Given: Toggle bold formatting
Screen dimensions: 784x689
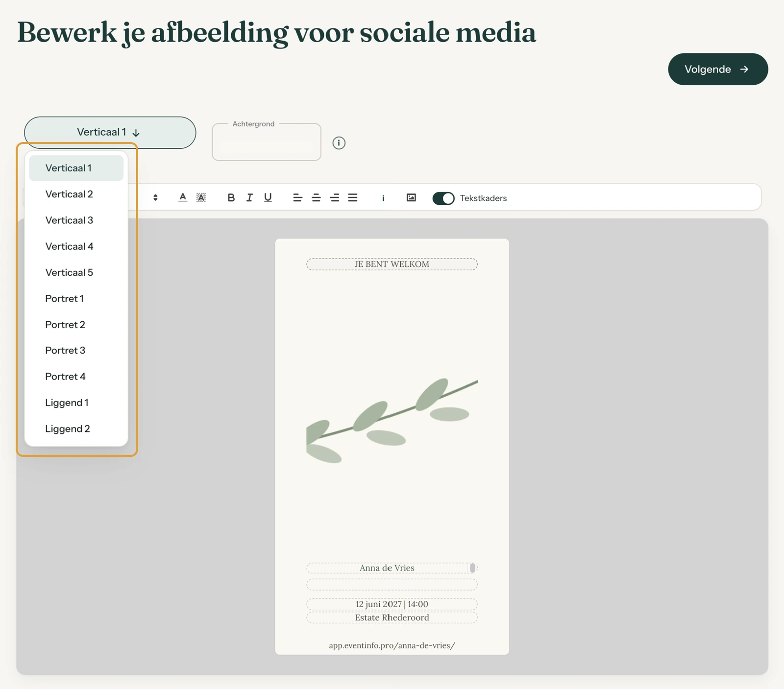Looking at the screenshot, I should tap(231, 197).
